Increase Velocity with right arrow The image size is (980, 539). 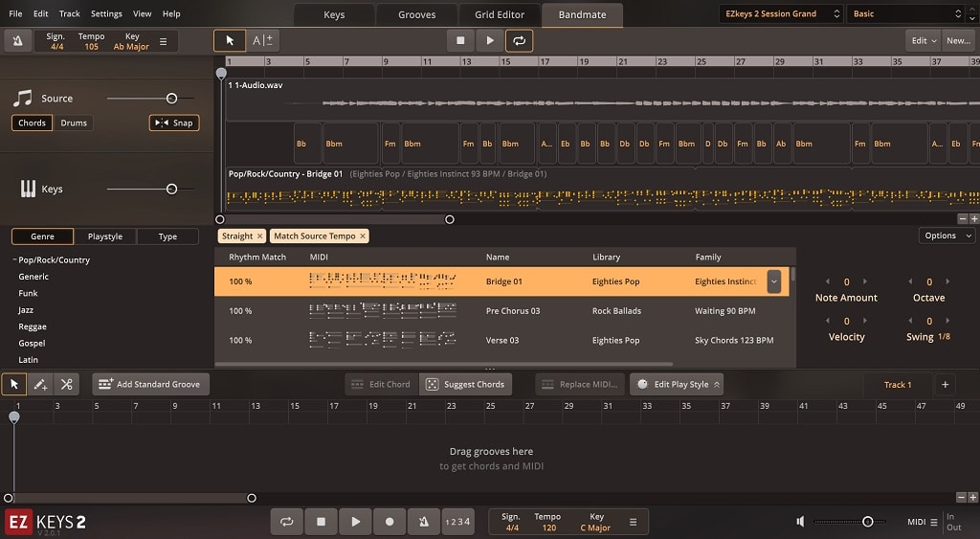coord(865,321)
